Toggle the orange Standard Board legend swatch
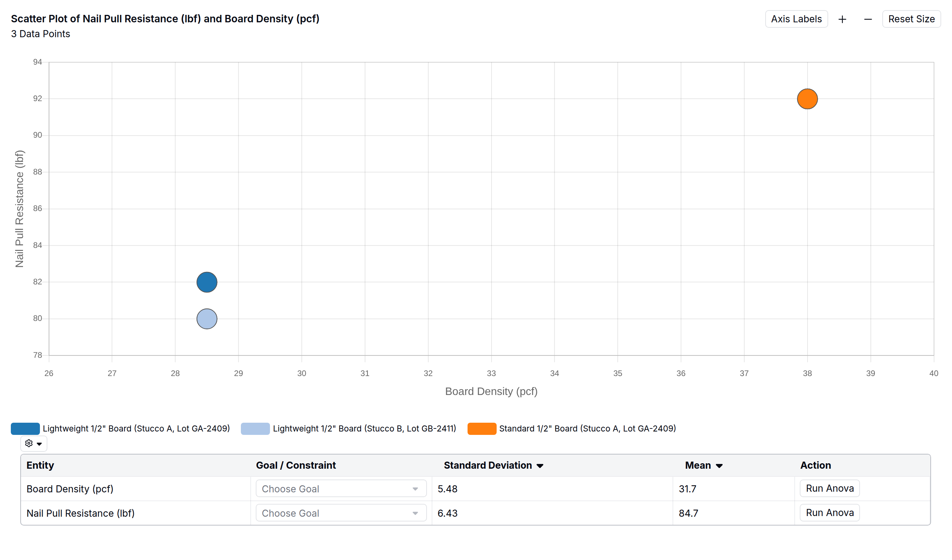Viewport: 952px width, 560px height. click(x=482, y=428)
